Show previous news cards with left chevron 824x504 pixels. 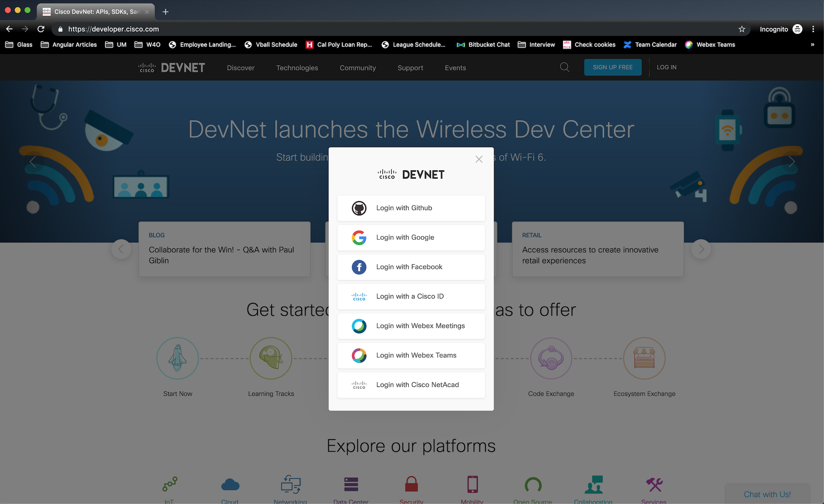pos(121,249)
